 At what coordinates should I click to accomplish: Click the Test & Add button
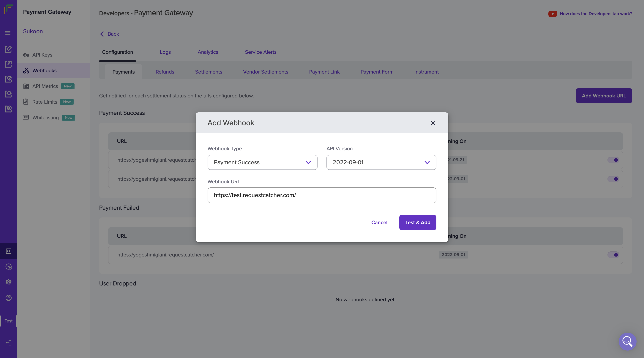(x=417, y=222)
